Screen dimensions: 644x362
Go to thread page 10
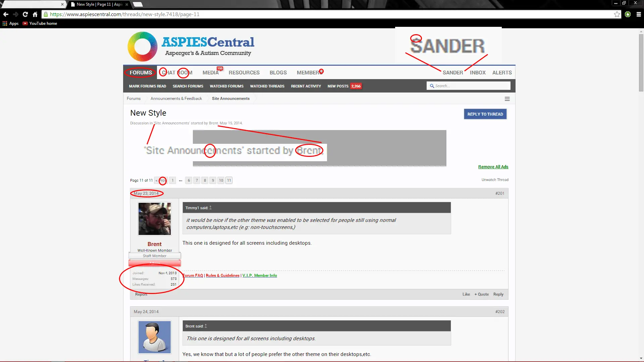pyautogui.click(x=221, y=180)
